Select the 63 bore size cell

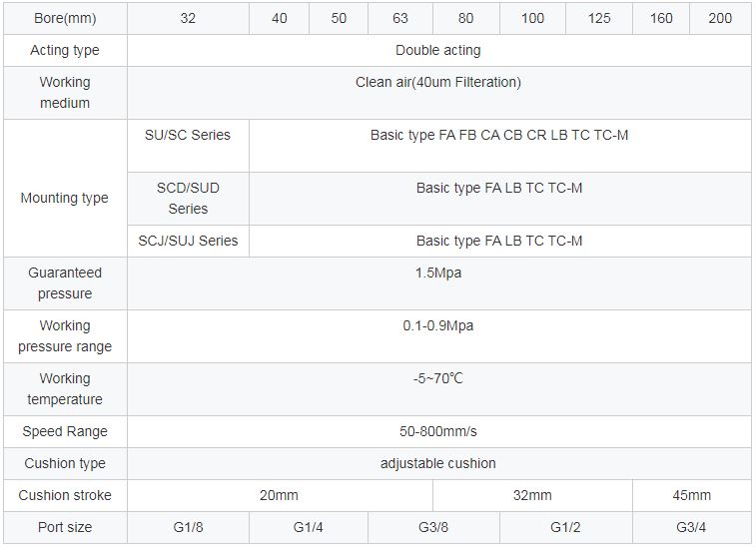coord(397,18)
